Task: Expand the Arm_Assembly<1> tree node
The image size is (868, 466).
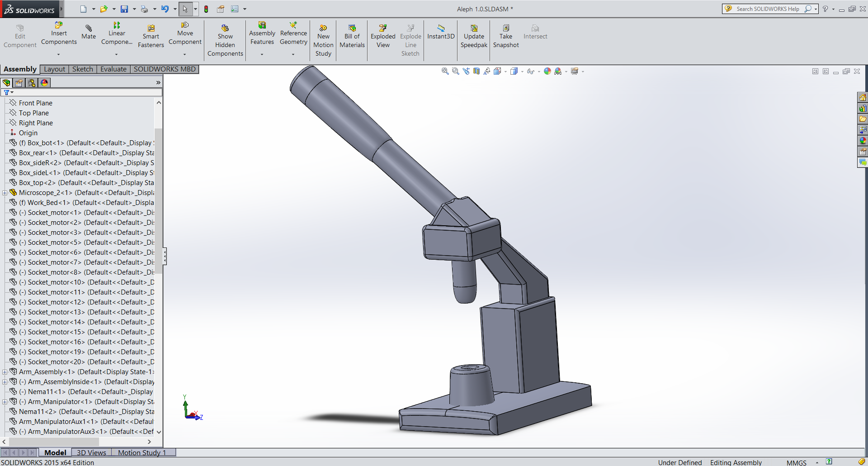Action: (x=5, y=372)
